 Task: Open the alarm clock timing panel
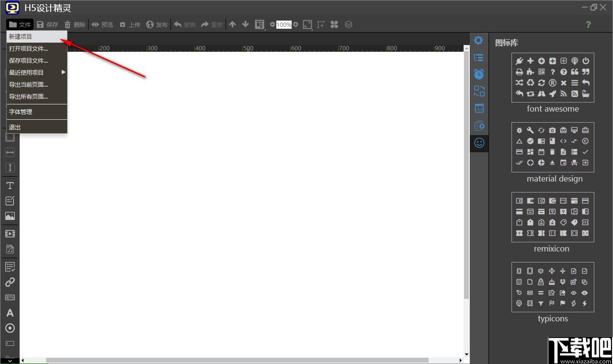[479, 74]
